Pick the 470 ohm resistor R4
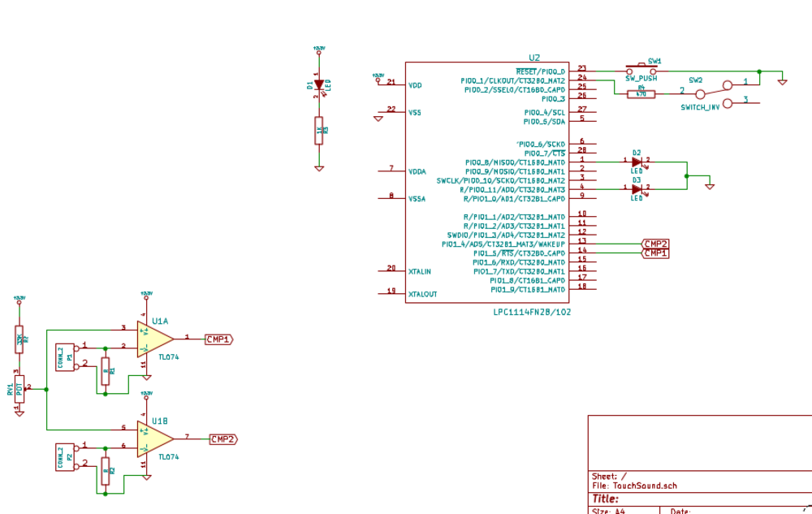The width and height of the screenshot is (812, 514). pyautogui.click(x=641, y=94)
